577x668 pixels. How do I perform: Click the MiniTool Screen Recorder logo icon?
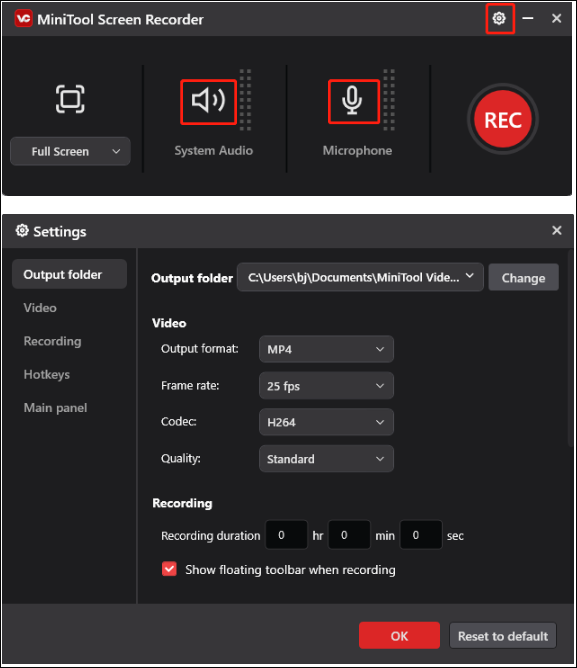[23, 19]
